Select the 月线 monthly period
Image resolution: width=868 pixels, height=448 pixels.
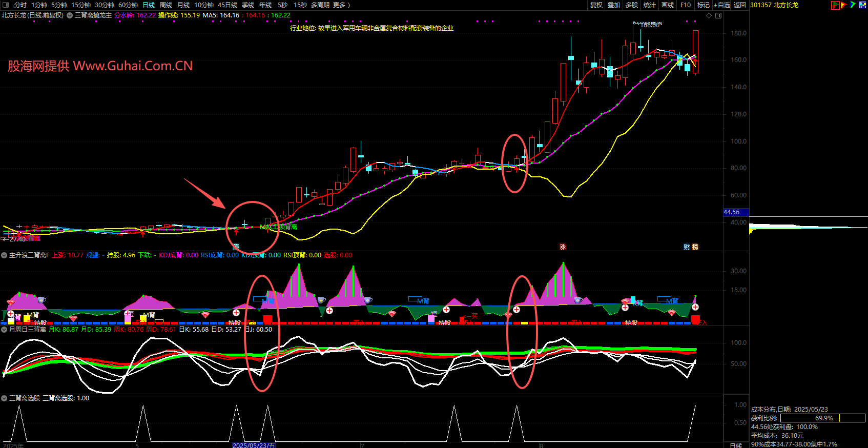[183, 5]
